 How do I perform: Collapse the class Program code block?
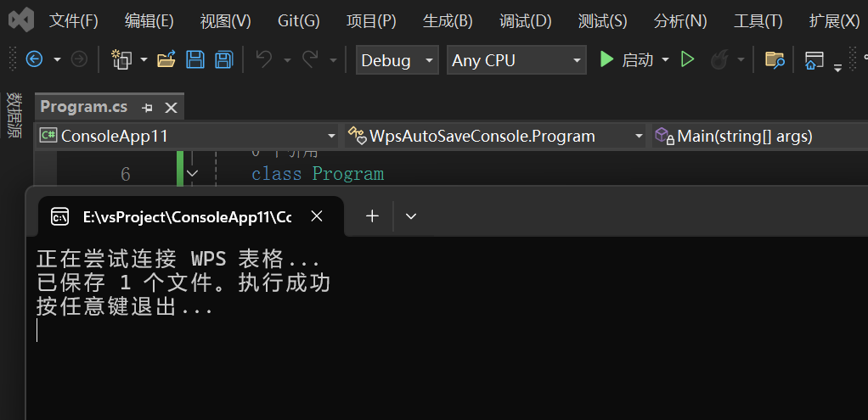[x=192, y=174]
